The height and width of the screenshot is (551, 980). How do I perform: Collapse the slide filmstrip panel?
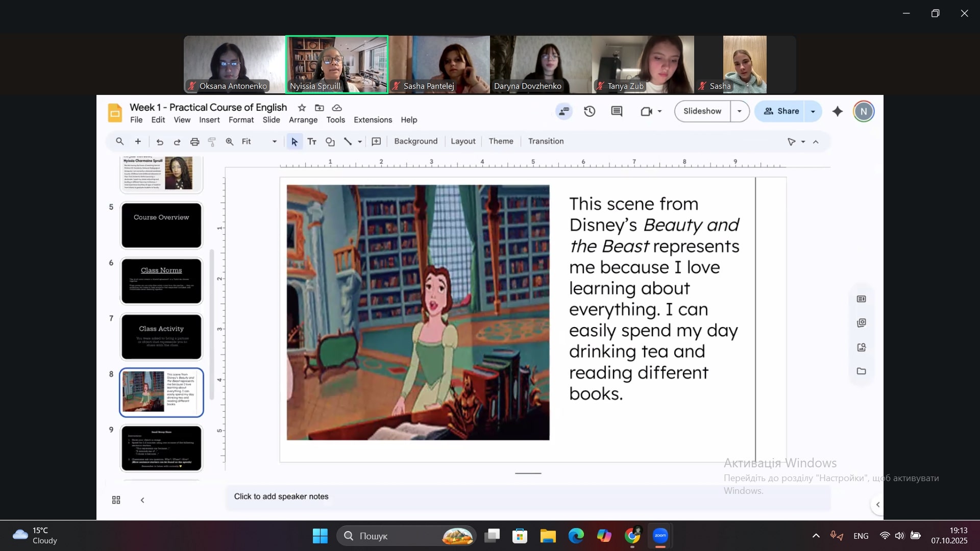click(x=142, y=500)
